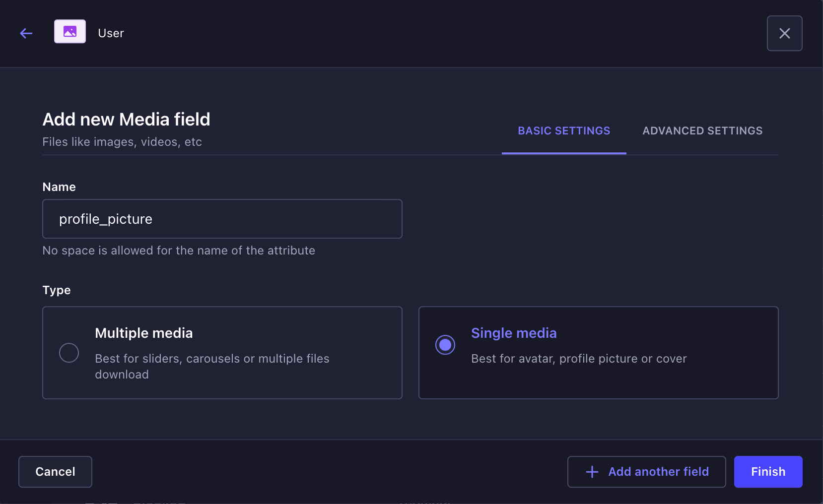The width and height of the screenshot is (823, 504).
Task: Close the dialog with the X button
Action: (784, 33)
